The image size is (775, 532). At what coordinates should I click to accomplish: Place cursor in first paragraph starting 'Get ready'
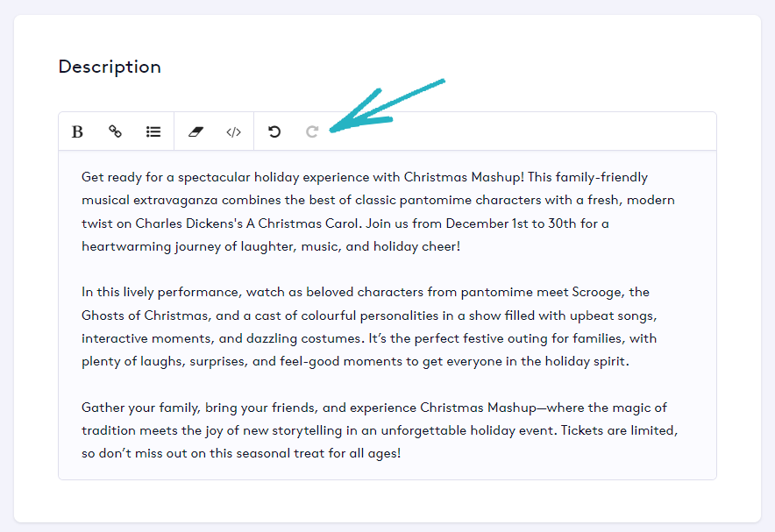[351, 200]
